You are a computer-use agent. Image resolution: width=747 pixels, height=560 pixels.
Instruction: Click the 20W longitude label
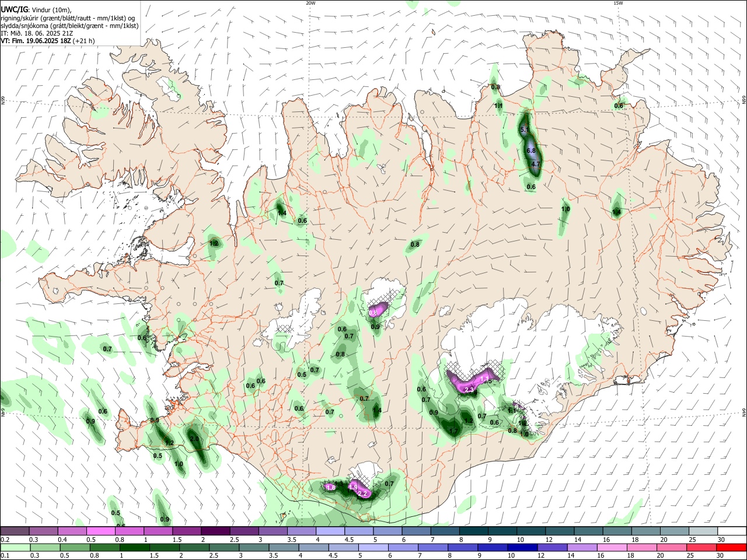pyautogui.click(x=310, y=3)
